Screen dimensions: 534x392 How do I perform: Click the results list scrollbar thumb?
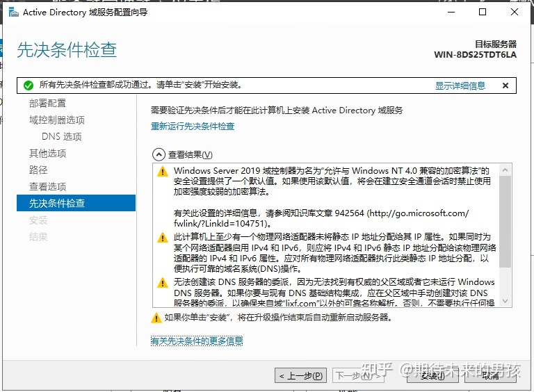[505, 221]
